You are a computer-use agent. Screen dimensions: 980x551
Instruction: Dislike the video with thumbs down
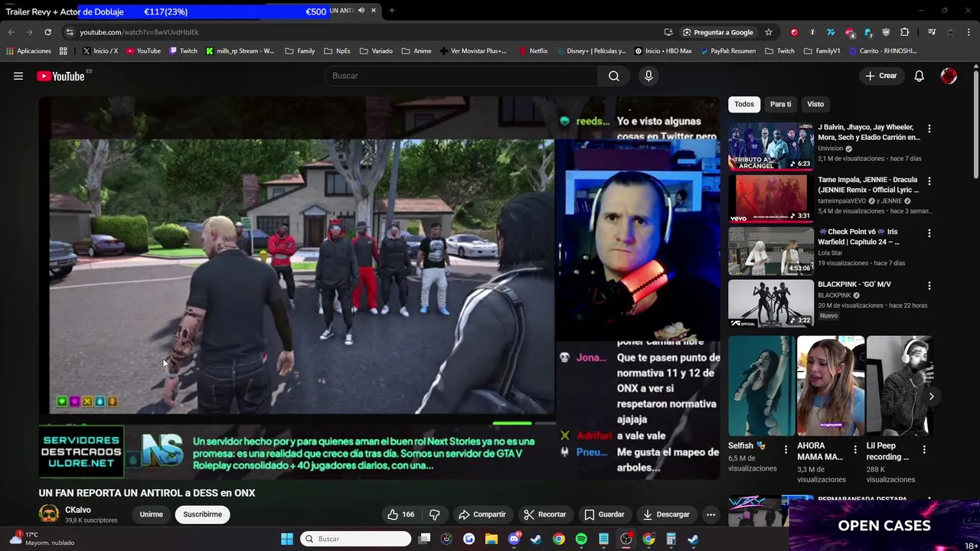(434, 514)
